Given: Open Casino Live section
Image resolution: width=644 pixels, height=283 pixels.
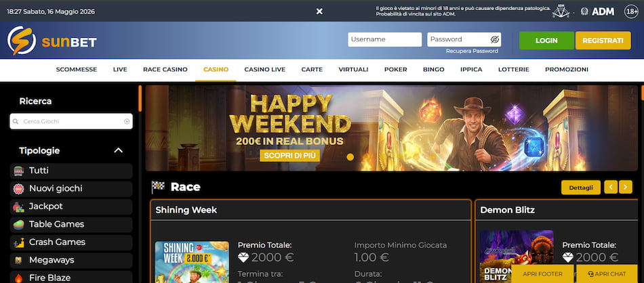Looking at the screenshot, I should tap(264, 70).
